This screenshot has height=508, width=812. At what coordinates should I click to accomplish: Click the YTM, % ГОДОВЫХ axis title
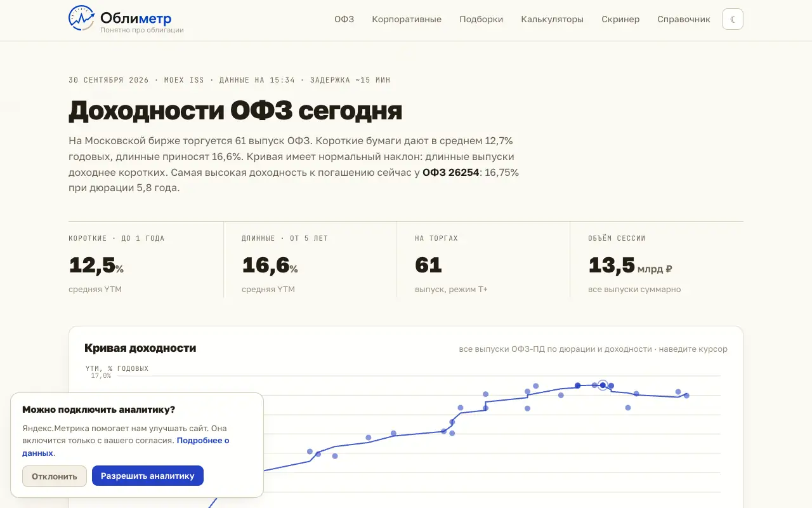117,368
